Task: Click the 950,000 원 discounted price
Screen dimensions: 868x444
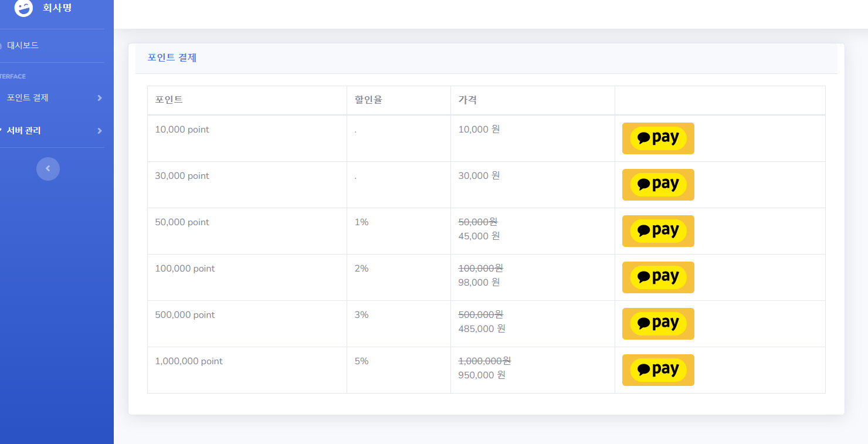Action: tap(482, 375)
